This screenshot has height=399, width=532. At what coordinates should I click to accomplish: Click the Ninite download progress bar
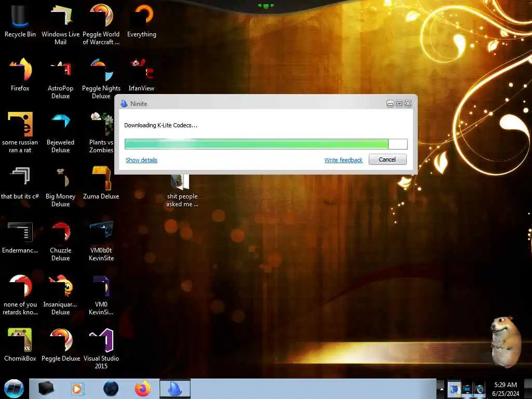click(266, 144)
